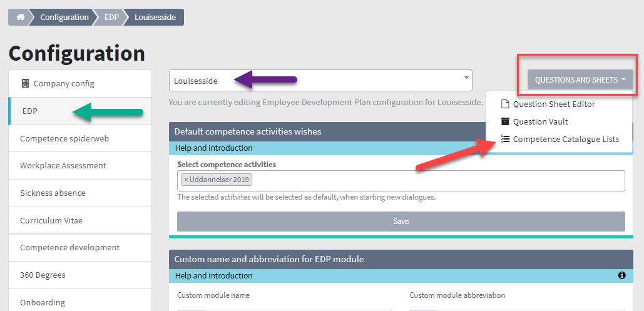Click the info icon in the Custom name help bar
This screenshot has height=311, width=644.
[622, 275]
